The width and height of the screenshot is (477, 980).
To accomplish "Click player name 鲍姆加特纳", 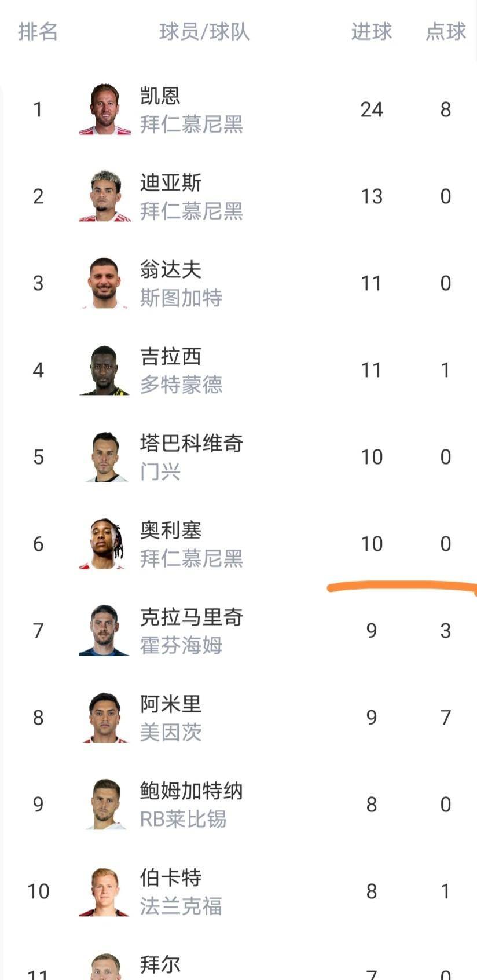I will [191, 791].
